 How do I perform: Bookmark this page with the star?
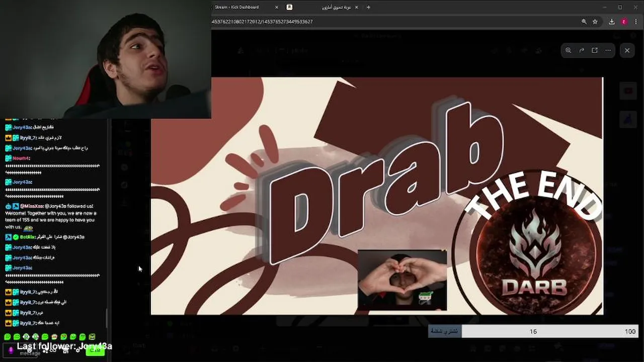595,22
